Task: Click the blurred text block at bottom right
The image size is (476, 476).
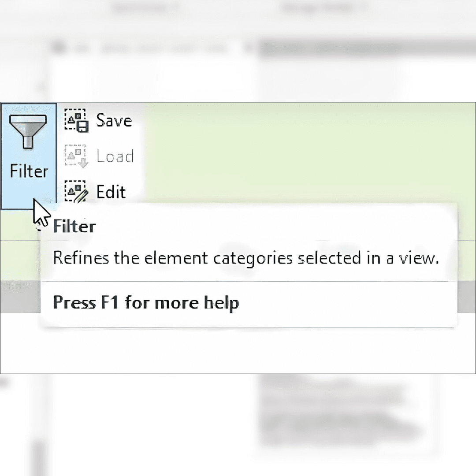Action: pyautogui.click(x=335, y=410)
